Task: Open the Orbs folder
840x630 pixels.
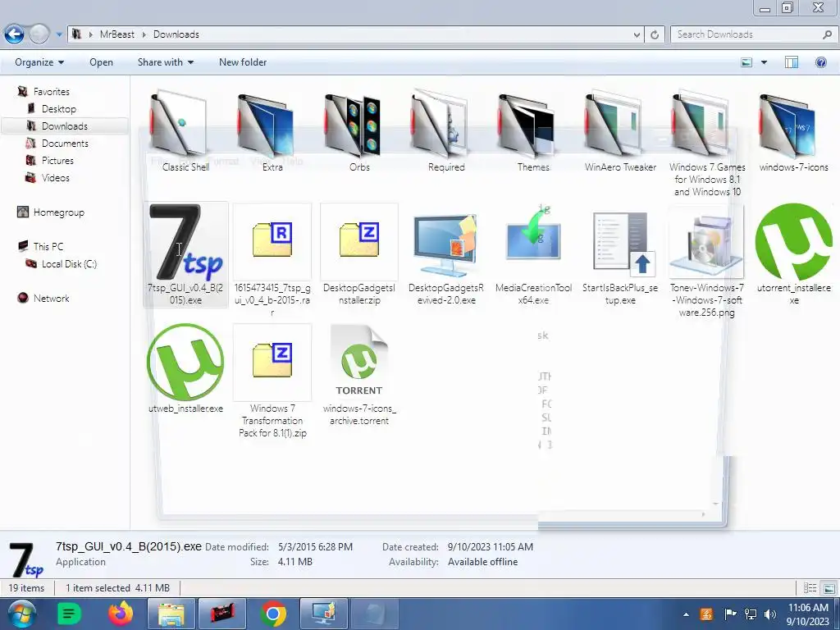Action: pos(359,131)
